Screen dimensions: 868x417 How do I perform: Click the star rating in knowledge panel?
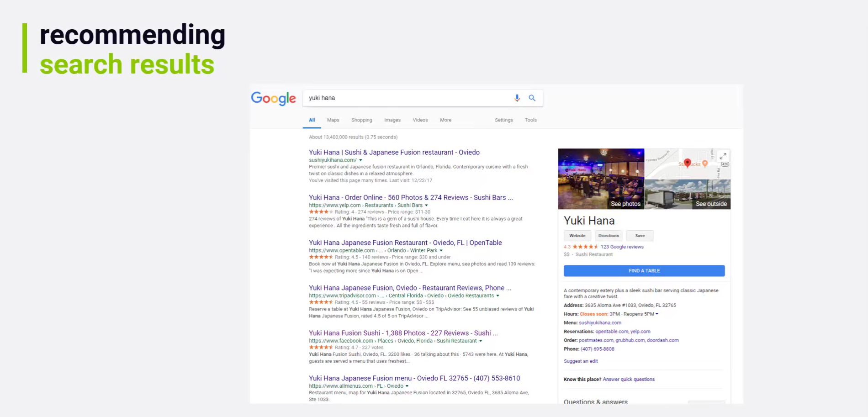(585, 247)
